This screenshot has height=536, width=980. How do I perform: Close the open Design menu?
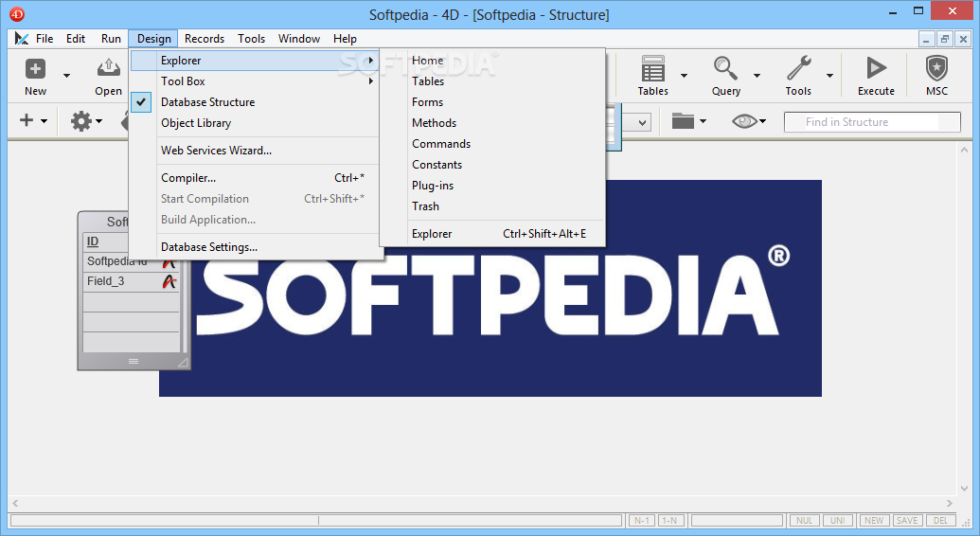(153, 38)
